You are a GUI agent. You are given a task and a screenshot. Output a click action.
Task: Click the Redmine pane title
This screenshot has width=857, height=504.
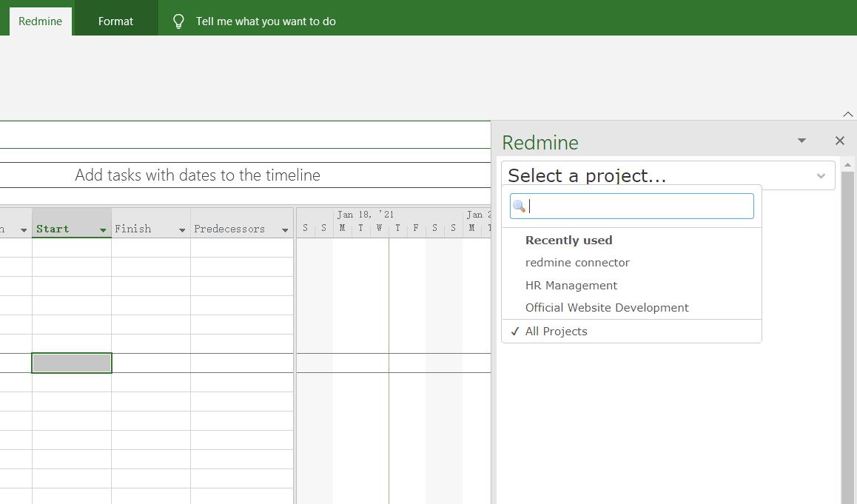[540, 143]
